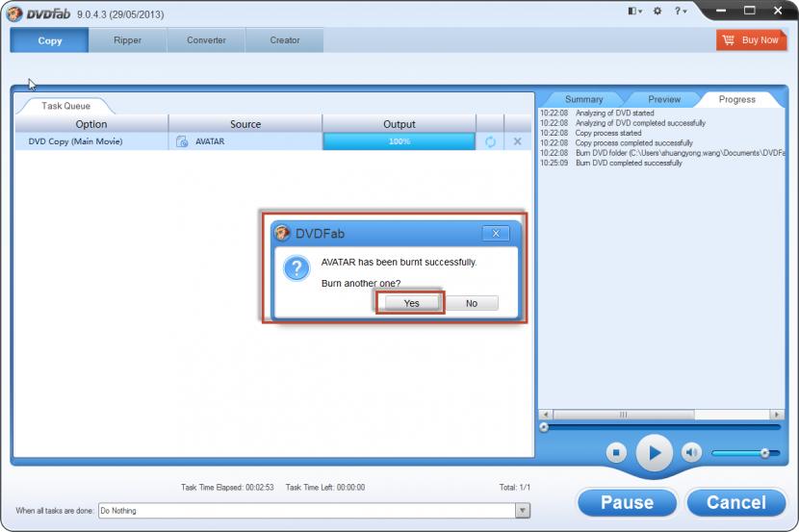Select the Task Queue tab
This screenshot has height=532, width=799.
(65, 106)
